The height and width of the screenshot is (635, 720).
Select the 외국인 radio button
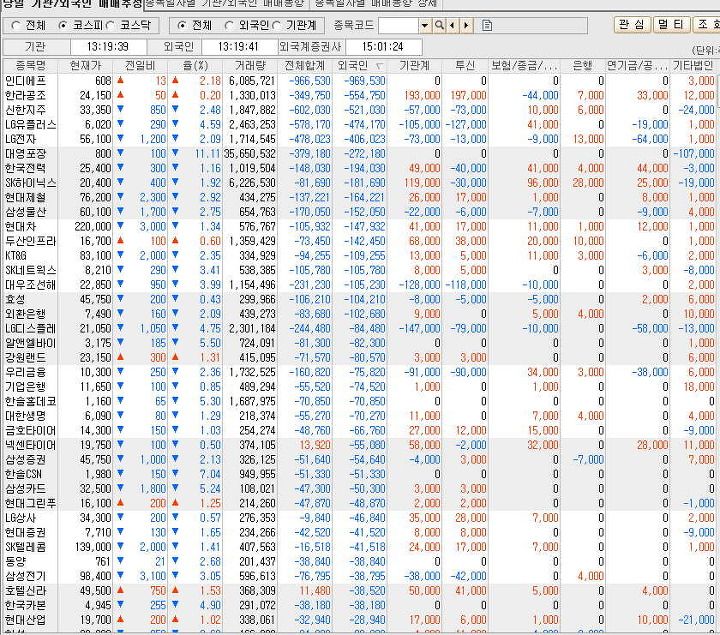tap(229, 26)
